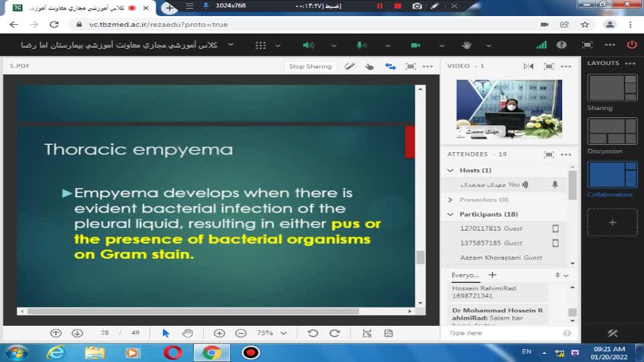Select the Sharing layout thumbnail
This screenshot has width=644, height=362.
pos(612,88)
